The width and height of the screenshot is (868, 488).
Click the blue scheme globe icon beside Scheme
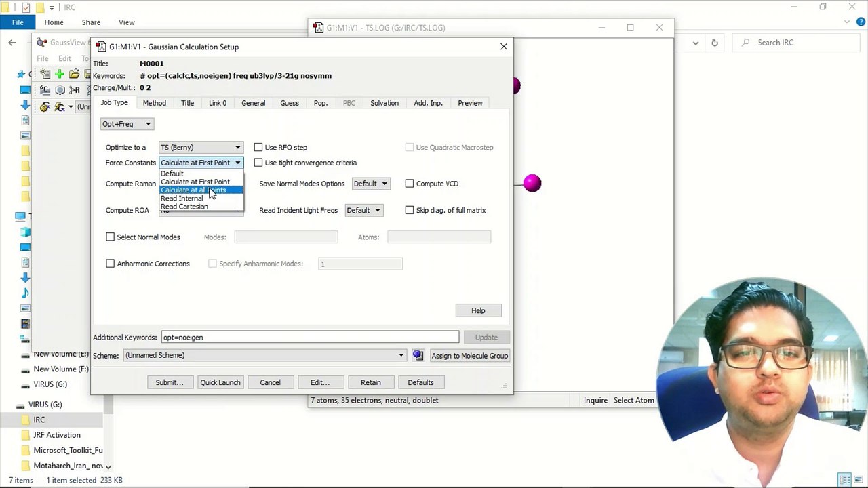tap(418, 355)
